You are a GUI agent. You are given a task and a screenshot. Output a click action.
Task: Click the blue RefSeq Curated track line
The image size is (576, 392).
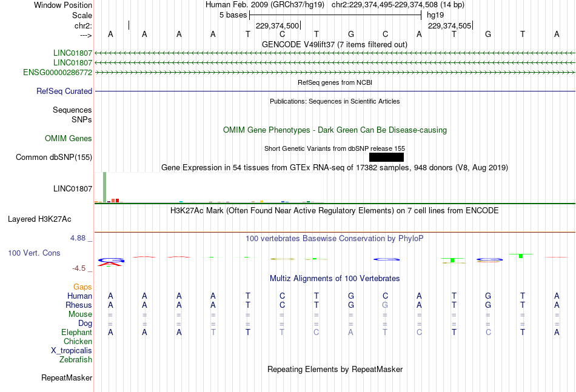coord(335,91)
